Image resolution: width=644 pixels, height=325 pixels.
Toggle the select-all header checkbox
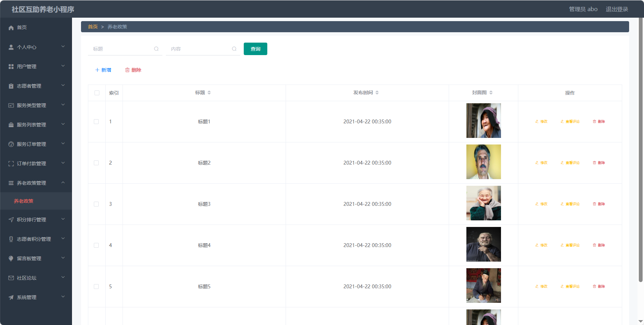pos(97,93)
